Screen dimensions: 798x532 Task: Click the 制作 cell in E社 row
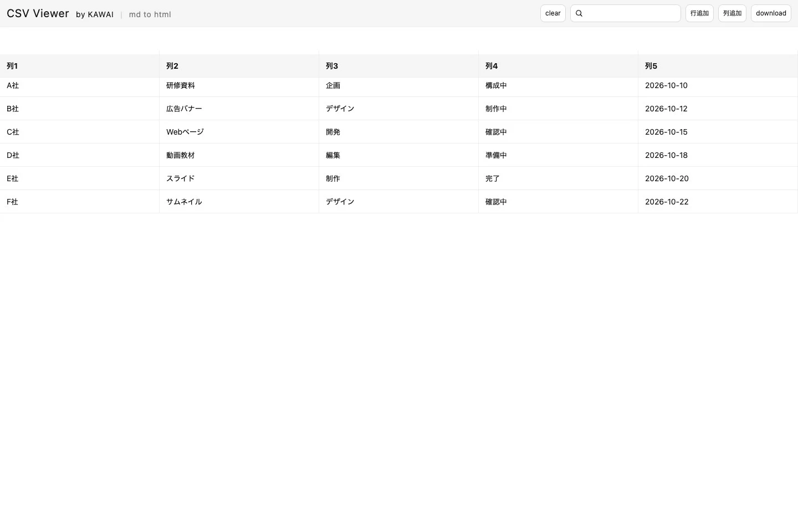[x=399, y=178]
